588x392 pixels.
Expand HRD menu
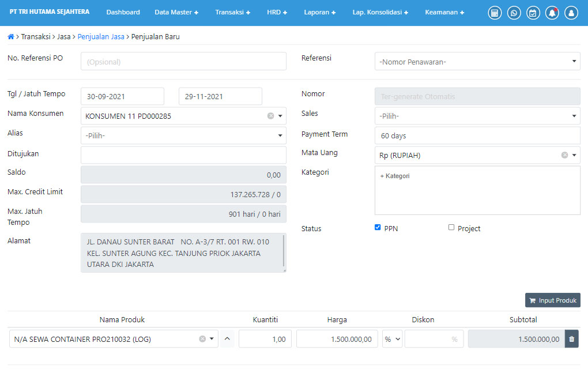click(x=277, y=12)
